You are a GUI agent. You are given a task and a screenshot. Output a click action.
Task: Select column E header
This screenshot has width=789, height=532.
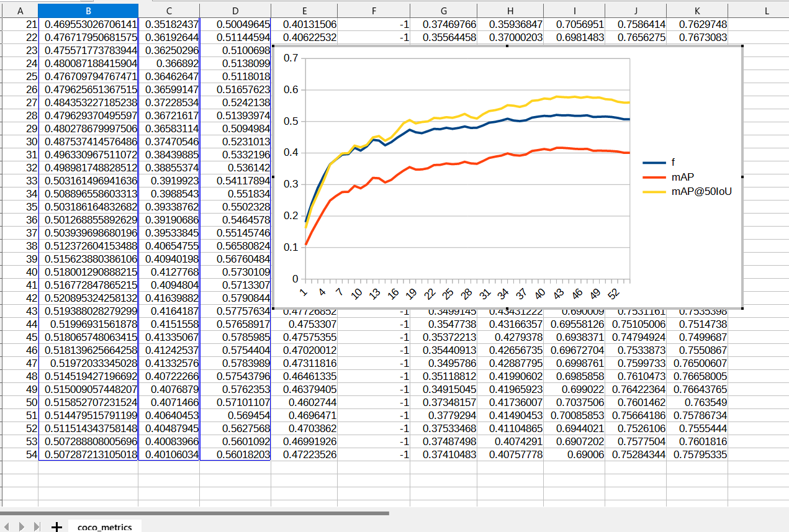(x=304, y=11)
